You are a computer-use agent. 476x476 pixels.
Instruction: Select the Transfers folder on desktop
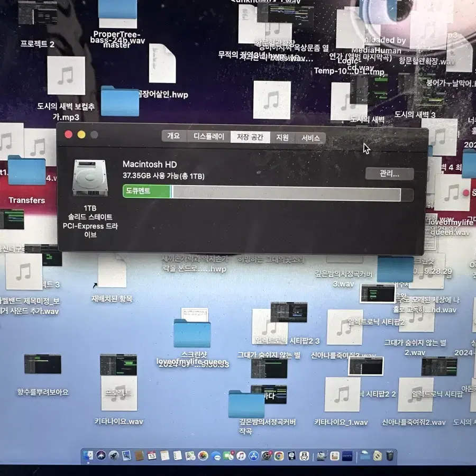click(27, 170)
